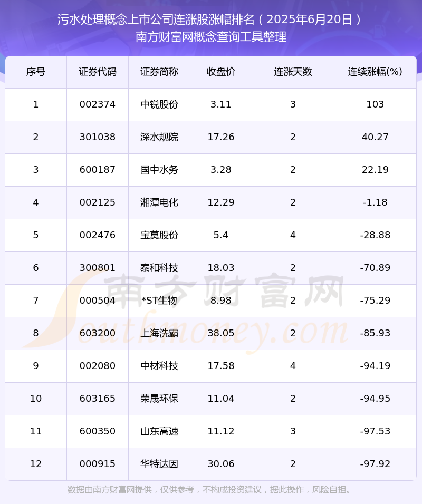Click the -75.29 gain value
422x504 pixels.
click(x=375, y=301)
